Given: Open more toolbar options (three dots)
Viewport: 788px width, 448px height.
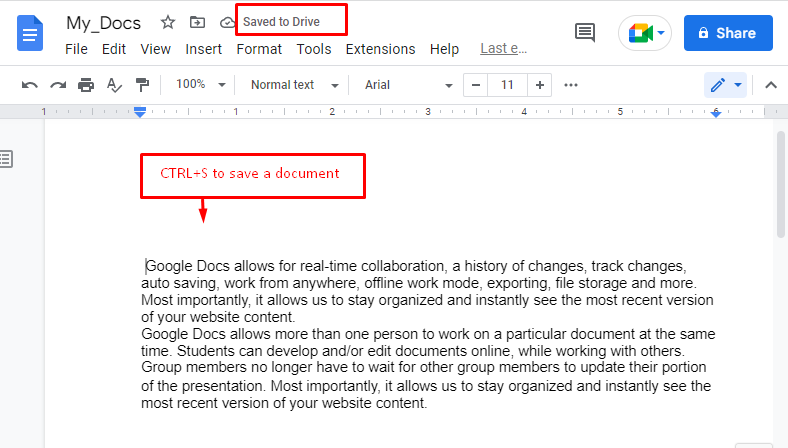Looking at the screenshot, I should pos(571,85).
